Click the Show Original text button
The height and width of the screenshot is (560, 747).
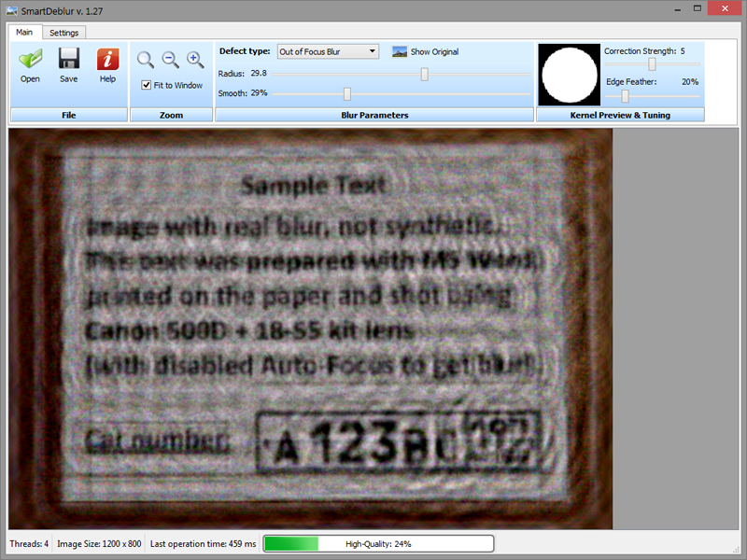(434, 52)
